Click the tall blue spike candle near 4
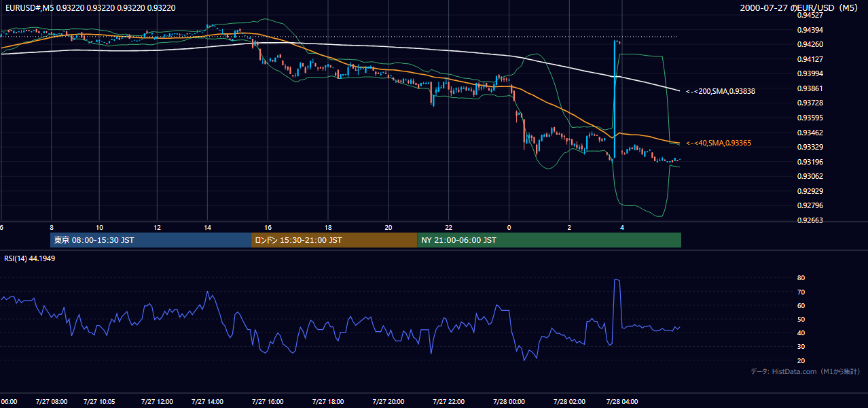 coord(615,101)
